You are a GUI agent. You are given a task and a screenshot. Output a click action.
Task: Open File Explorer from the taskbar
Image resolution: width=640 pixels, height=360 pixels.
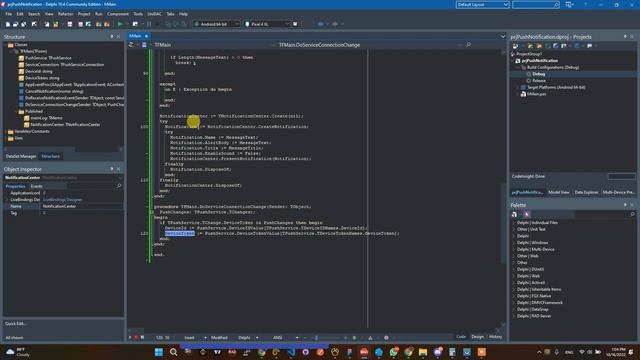(423, 352)
